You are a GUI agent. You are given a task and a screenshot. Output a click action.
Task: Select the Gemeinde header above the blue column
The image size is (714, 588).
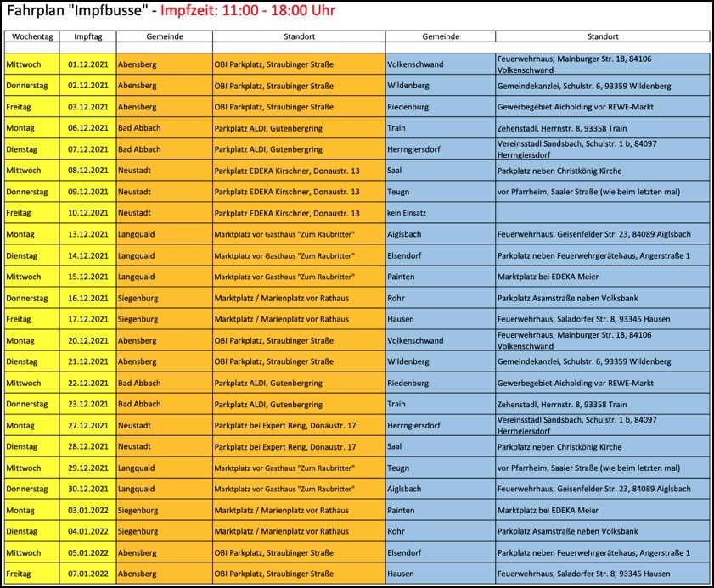[x=440, y=37]
